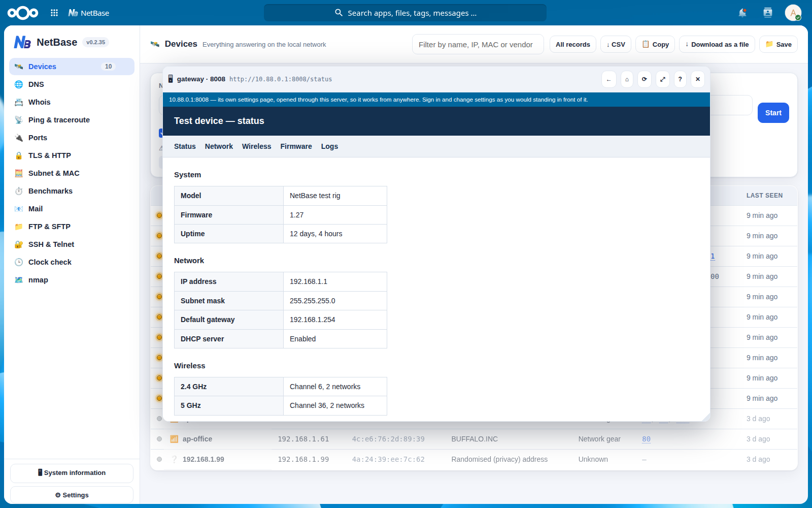Open SSH & Telnet
812x508 pixels.
click(x=72, y=244)
